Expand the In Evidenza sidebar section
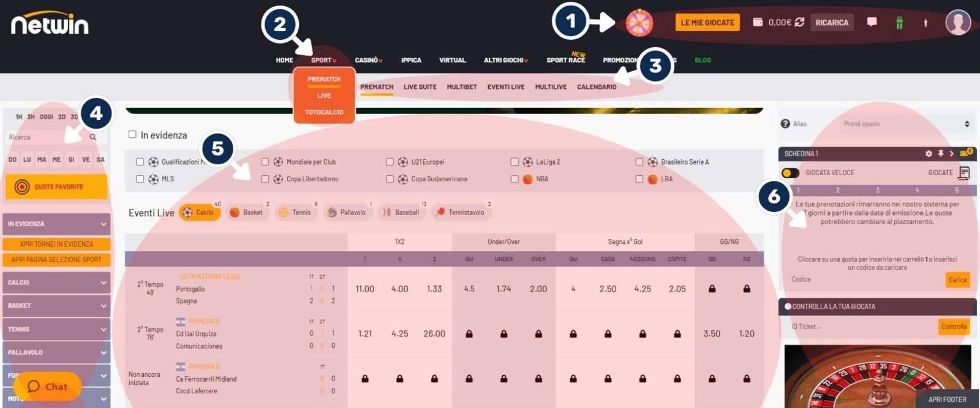980x408 pixels. [56, 224]
